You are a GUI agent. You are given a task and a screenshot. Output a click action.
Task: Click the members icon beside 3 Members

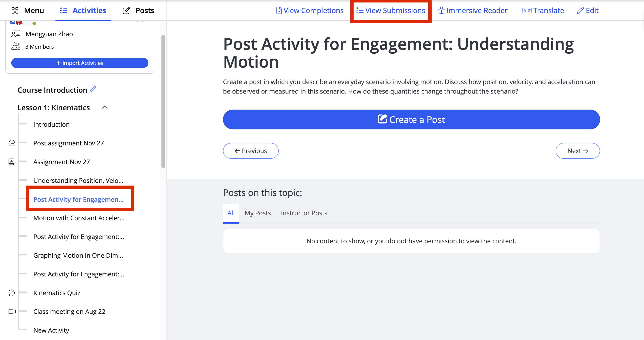point(16,46)
